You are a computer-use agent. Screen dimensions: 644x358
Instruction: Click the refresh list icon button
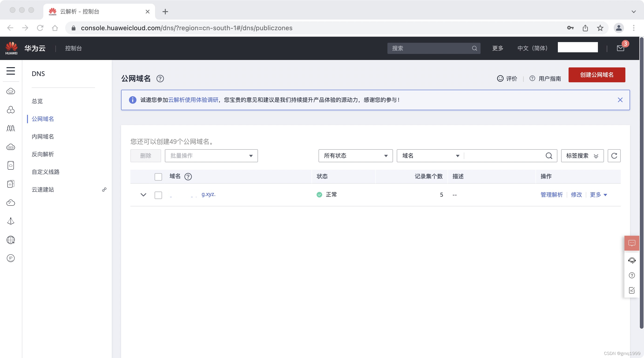click(x=614, y=156)
